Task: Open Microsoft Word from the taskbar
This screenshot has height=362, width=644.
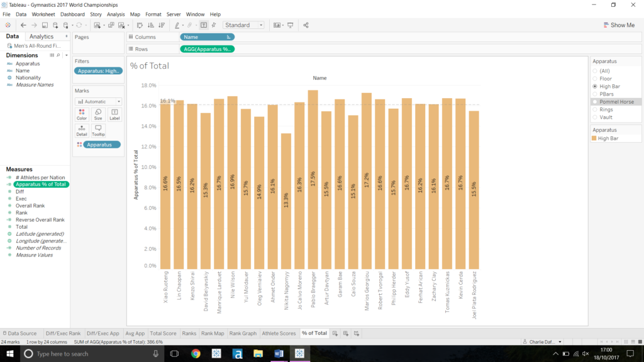Action: pos(279,354)
